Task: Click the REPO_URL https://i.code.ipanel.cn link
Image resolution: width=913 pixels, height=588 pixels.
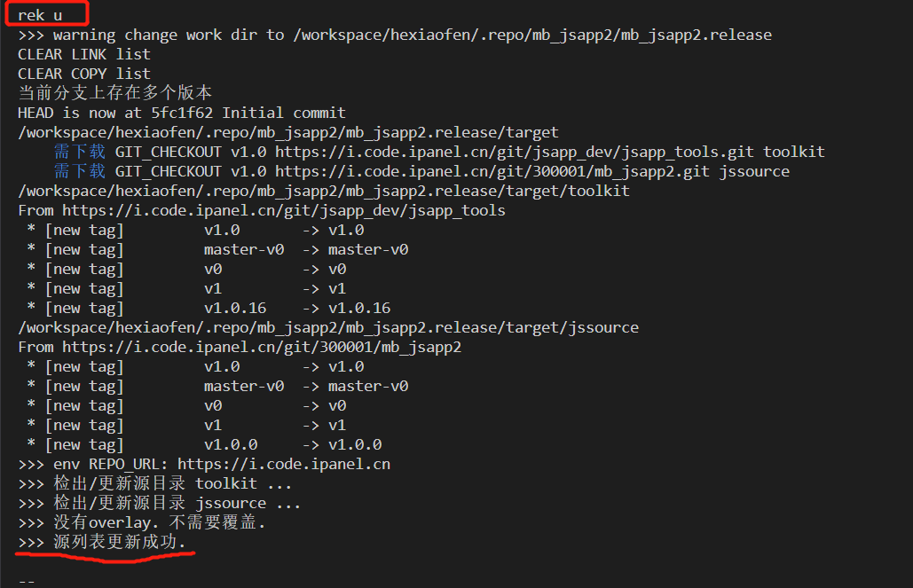Action: pos(283,464)
